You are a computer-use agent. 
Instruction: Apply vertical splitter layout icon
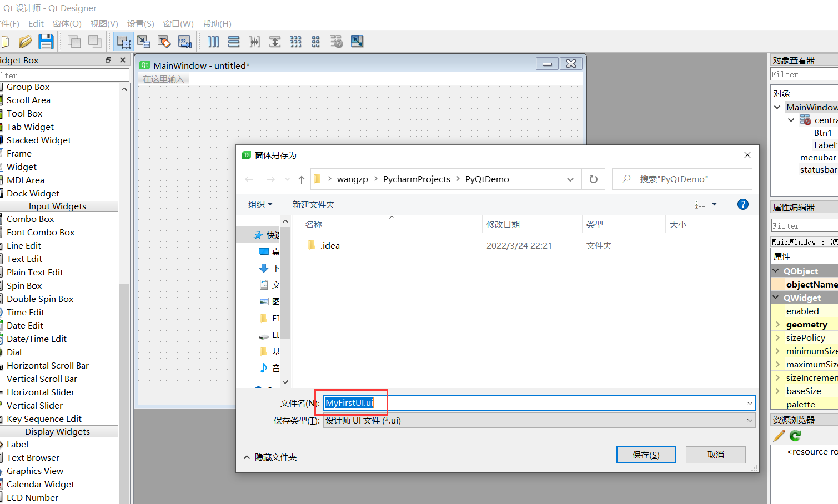[275, 42]
